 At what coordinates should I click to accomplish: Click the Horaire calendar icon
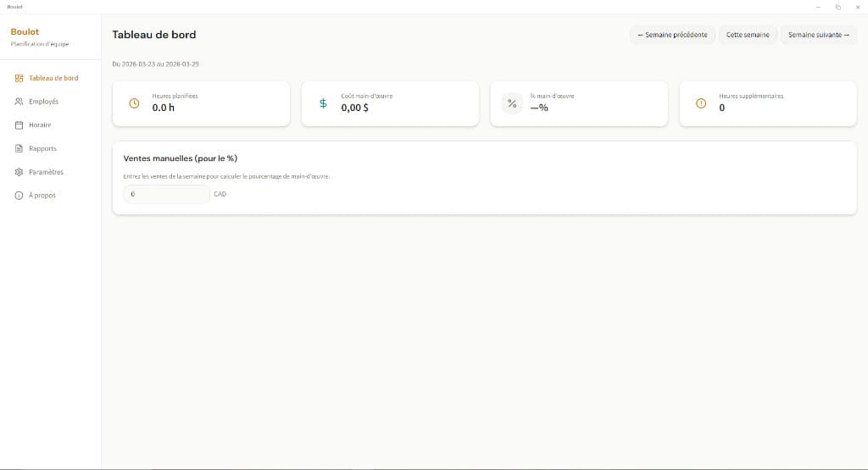click(x=19, y=125)
